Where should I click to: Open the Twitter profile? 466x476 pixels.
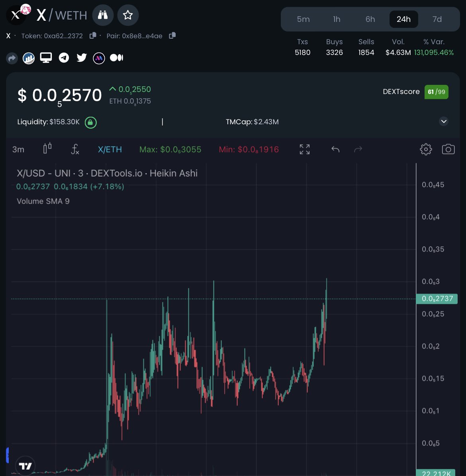click(81, 58)
